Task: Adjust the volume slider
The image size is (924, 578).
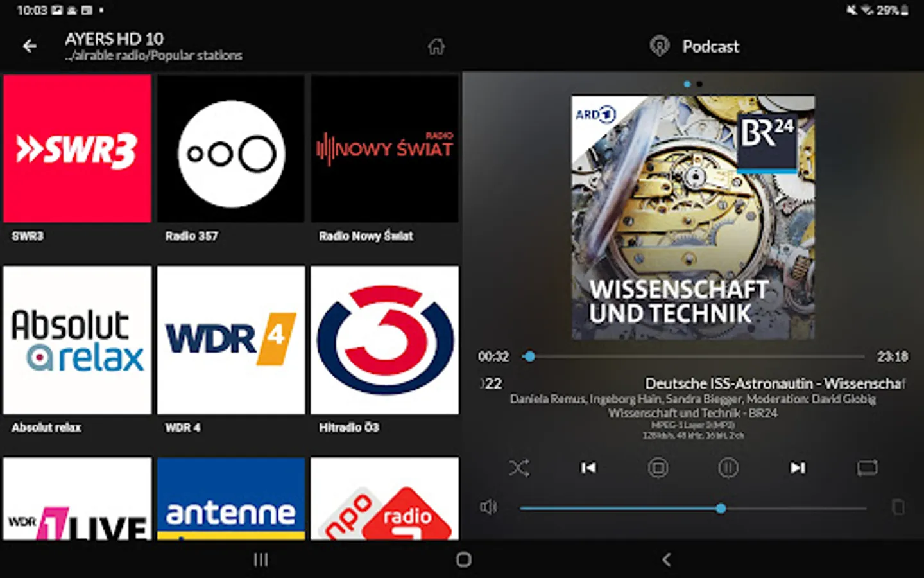Action: pos(693,508)
